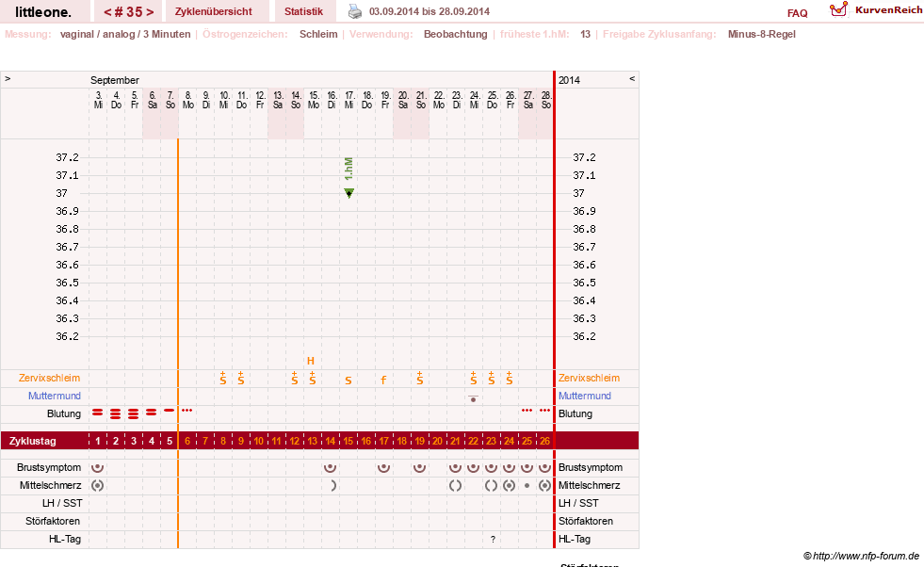This screenshot has width=924, height=567.
Task: Click the date range '03.09.2014 bis 28.09.2014'
Action: pyautogui.click(x=430, y=11)
